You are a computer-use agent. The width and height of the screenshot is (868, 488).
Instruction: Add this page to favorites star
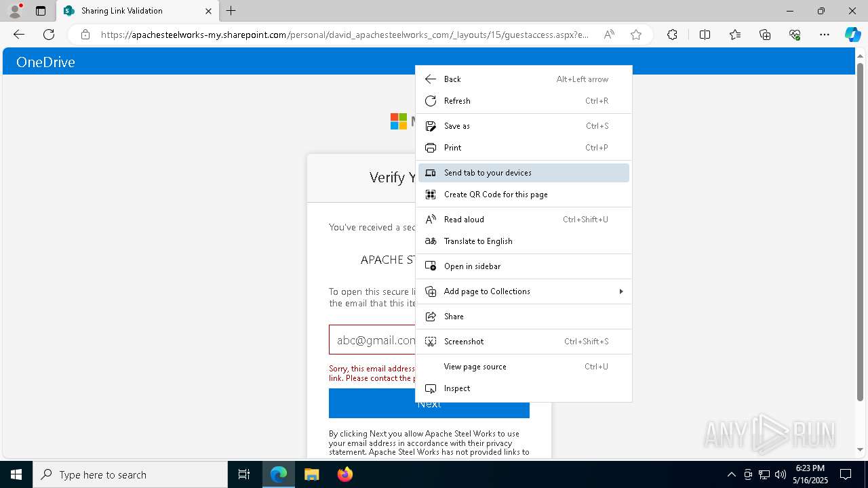pos(636,35)
